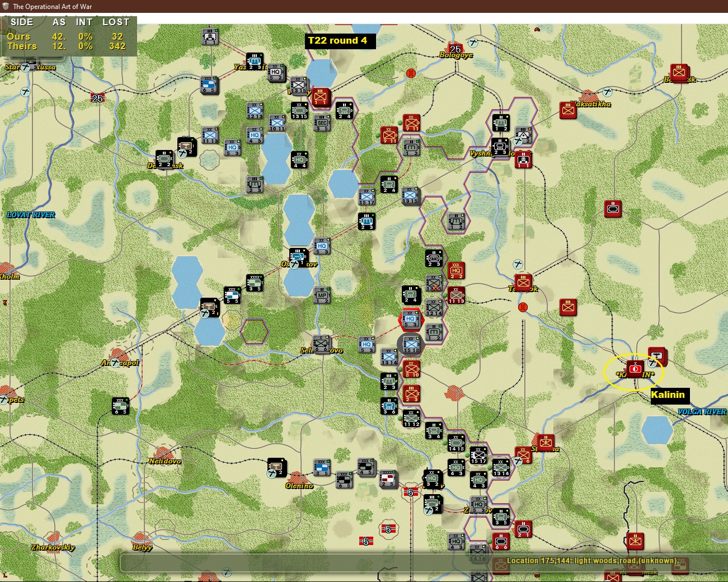
Task: Select the red infantry regiment on Torzhok
Action: (523, 282)
